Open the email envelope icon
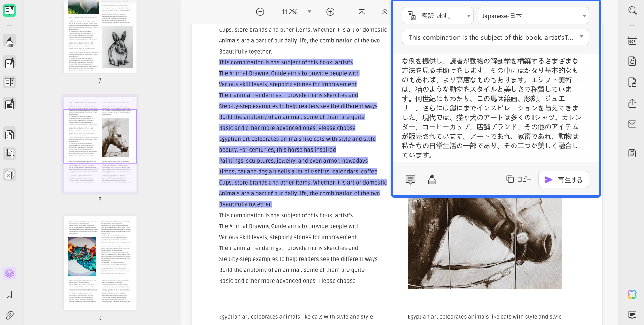Image resolution: width=644 pixels, height=325 pixels. (x=632, y=124)
